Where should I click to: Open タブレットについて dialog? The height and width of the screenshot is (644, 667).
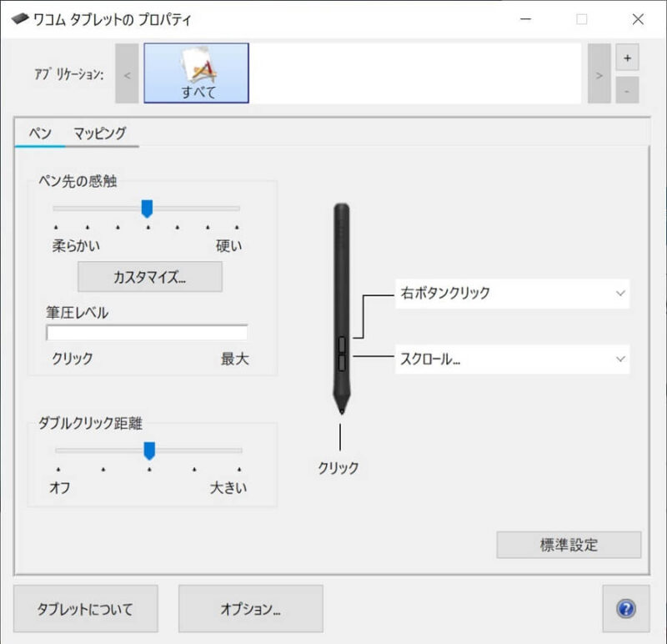pyautogui.click(x=86, y=608)
